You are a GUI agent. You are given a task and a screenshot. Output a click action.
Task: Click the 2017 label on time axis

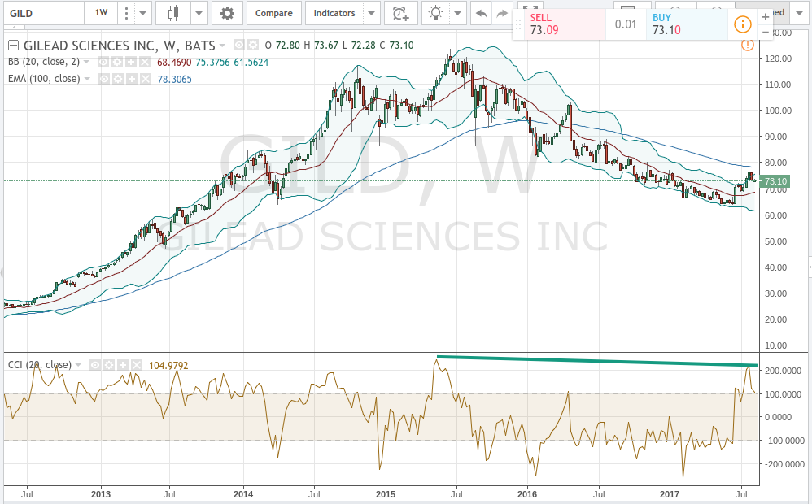[x=670, y=494]
